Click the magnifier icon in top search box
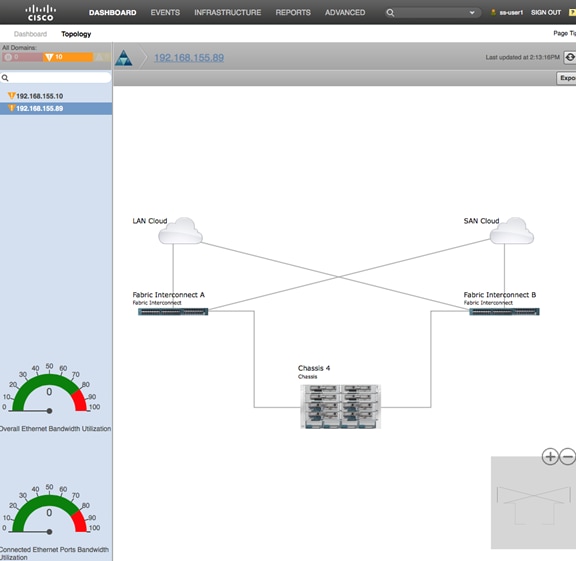Screen dimensions: 576x561 tap(390, 13)
